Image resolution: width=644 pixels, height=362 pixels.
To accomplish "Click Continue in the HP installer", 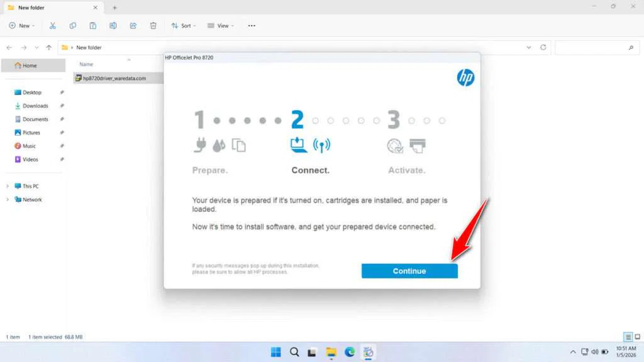I will click(x=409, y=270).
